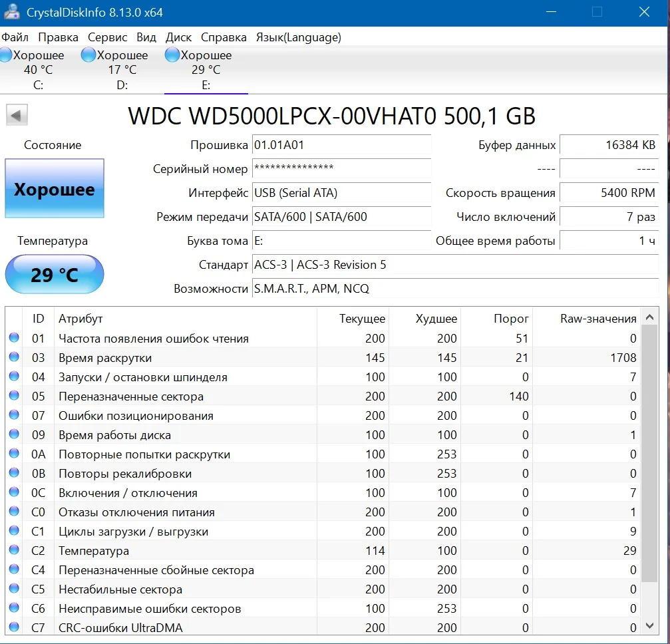670x644 pixels.
Task: Open the Сервис menu
Action: [107, 37]
